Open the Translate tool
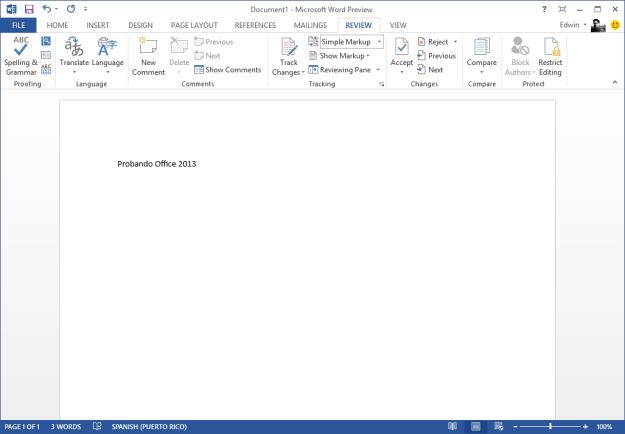The width and height of the screenshot is (625, 434). (x=74, y=56)
